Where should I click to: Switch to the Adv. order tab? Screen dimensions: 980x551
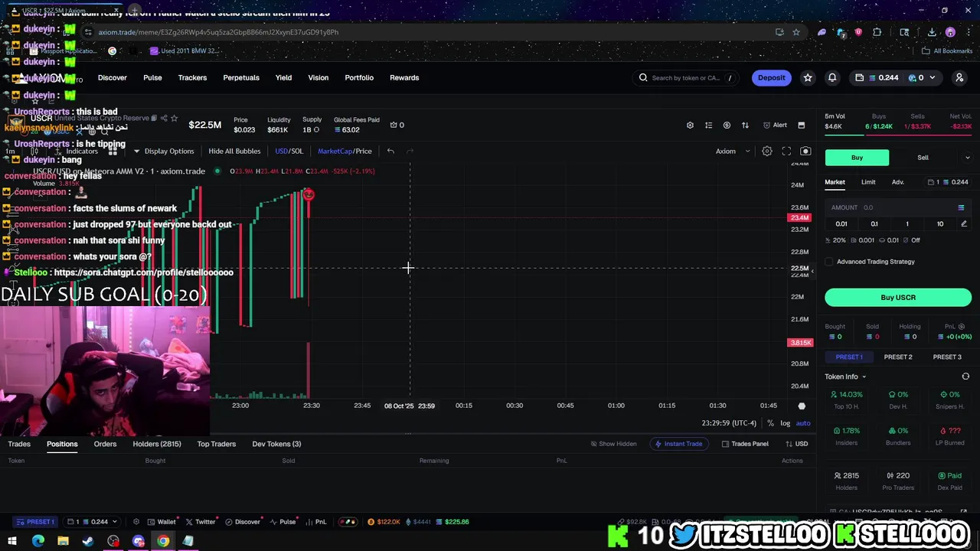pos(898,182)
